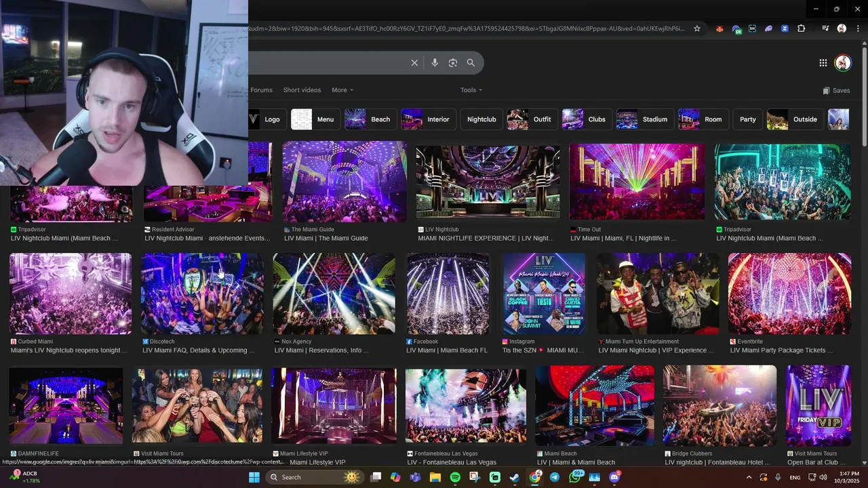The image size is (868, 488).
Task: Switch to the Short videos tab
Action: (x=302, y=90)
